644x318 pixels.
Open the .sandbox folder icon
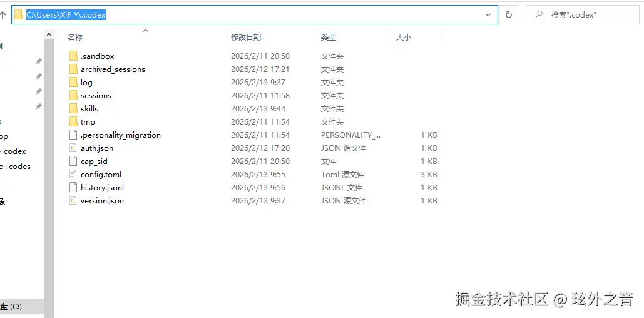pos(73,56)
